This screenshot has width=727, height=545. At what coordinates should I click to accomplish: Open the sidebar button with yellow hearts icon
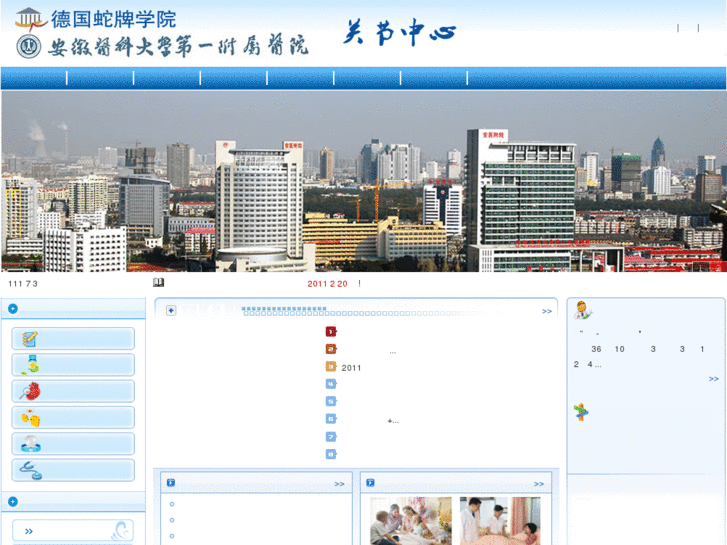(73, 418)
